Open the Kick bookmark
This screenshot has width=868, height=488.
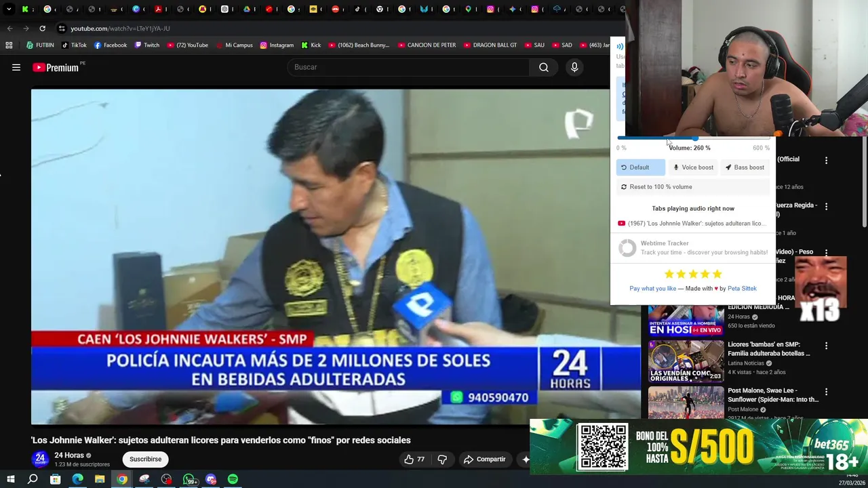[x=311, y=45]
